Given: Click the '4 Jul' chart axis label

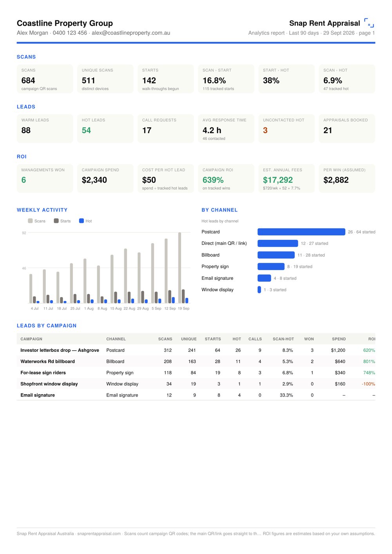Looking at the screenshot, I should (34, 308).
